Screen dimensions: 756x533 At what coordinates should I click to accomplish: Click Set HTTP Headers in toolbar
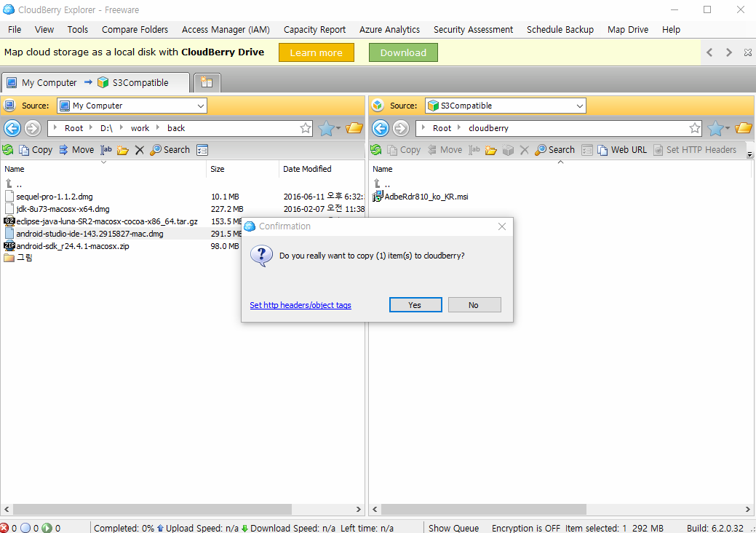(695, 150)
